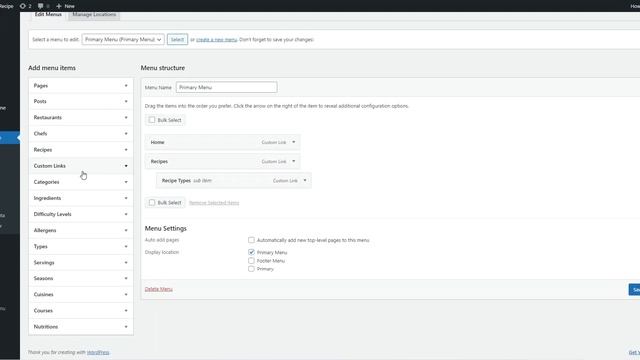The width and height of the screenshot is (640, 360).
Task: Uncheck the Primary Menu display location
Action: pyautogui.click(x=251, y=252)
